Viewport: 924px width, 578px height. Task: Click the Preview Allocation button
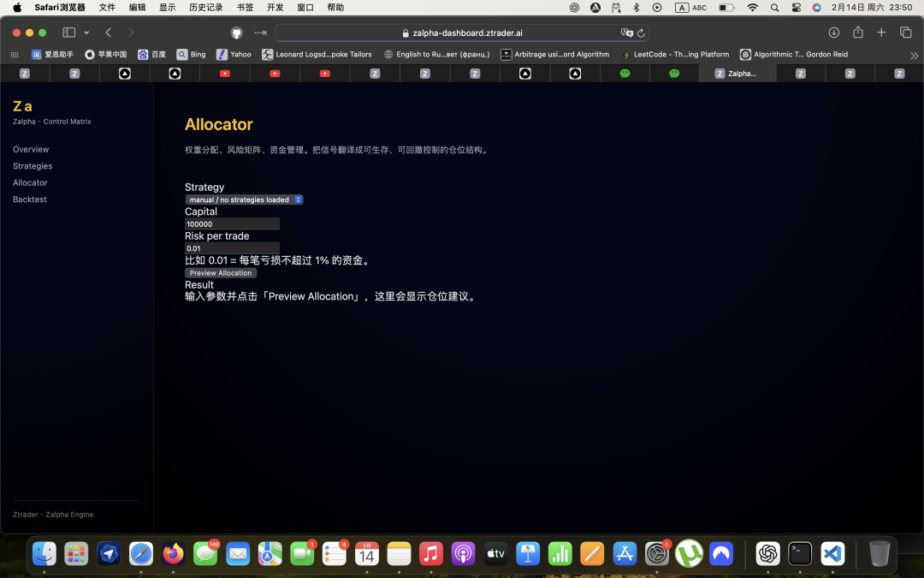click(221, 273)
